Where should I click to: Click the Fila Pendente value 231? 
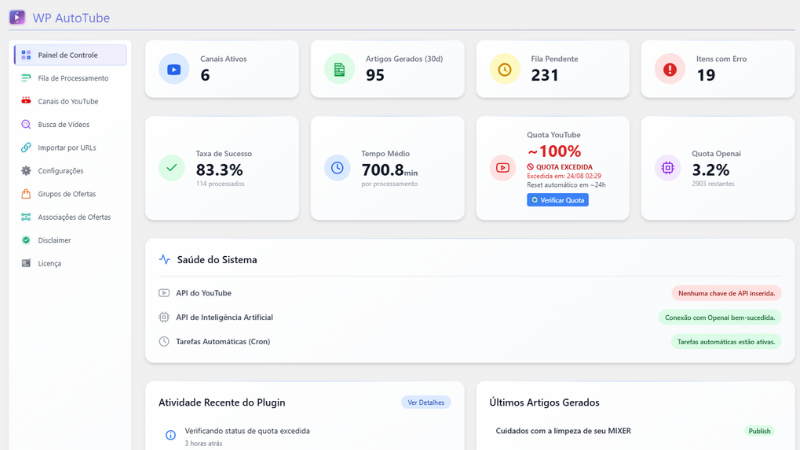[545, 76]
